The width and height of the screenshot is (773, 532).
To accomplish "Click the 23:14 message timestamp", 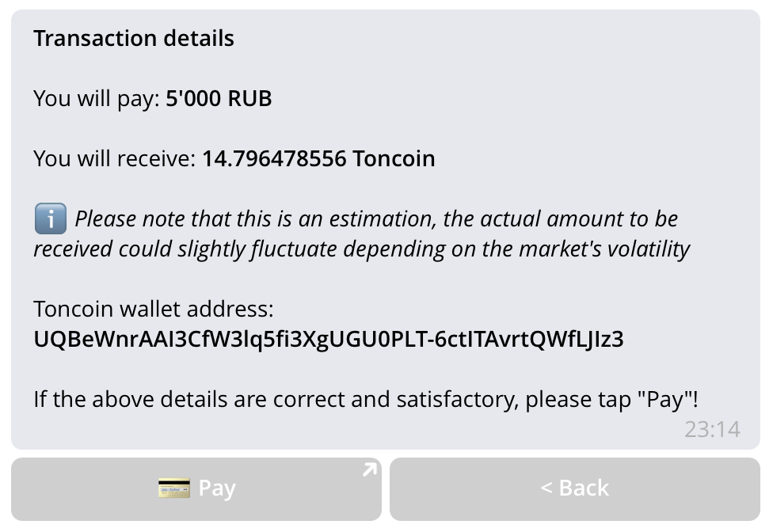I will [x=712, y=430].
